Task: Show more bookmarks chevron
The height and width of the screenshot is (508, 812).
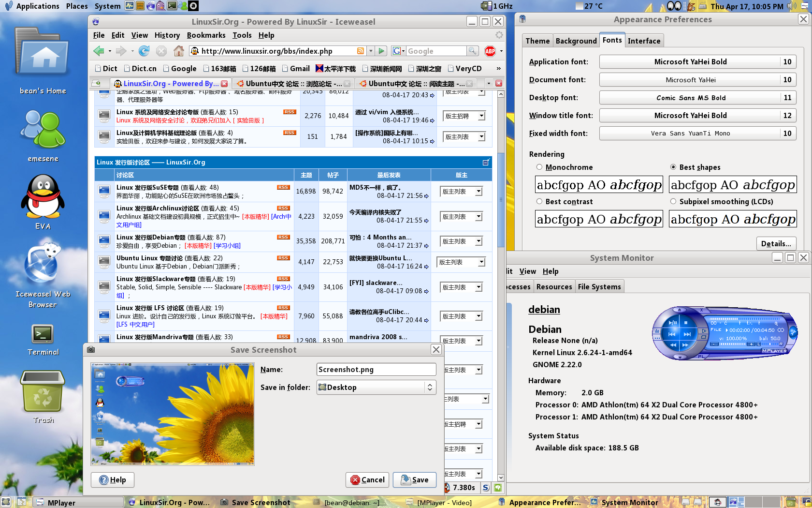Action: click(498, 69)
